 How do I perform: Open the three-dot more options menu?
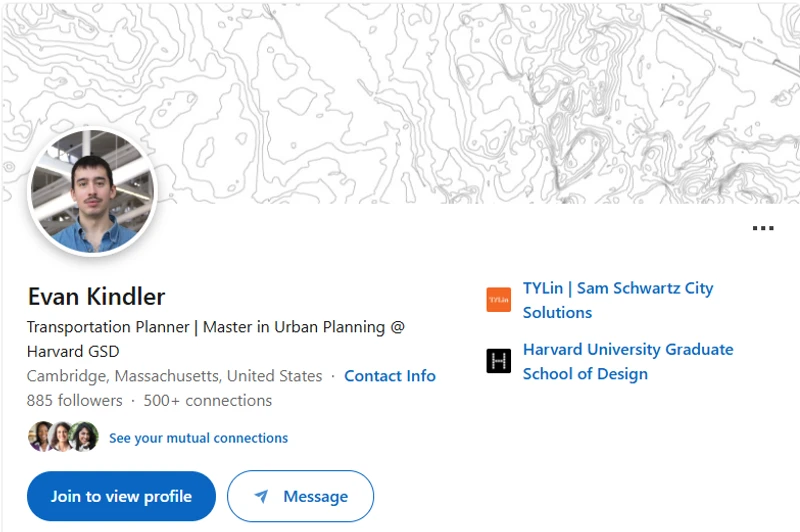coord(763,228)
